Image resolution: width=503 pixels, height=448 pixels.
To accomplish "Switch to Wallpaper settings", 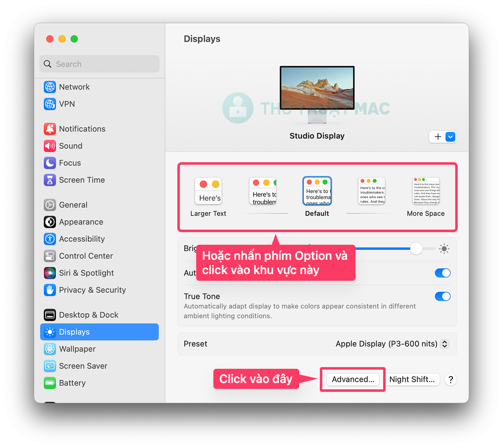I will (x=77, y=349).
